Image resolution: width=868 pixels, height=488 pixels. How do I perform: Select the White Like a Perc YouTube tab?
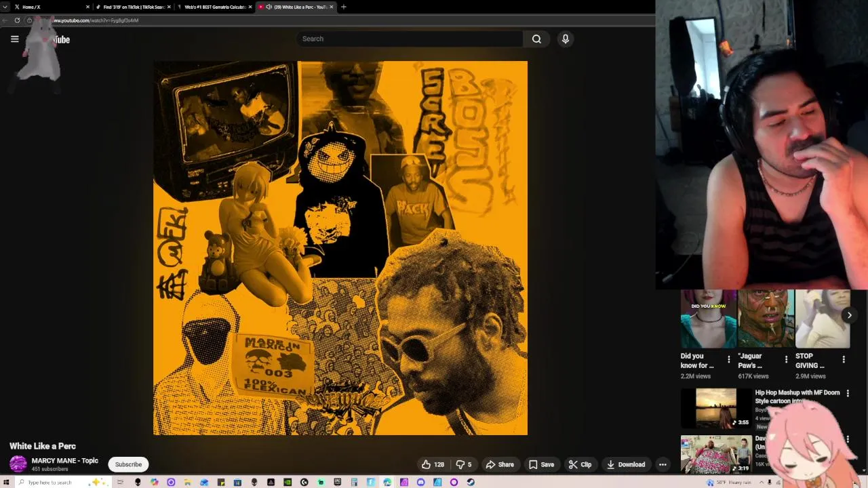pyautogui.click(x=296, y=7)
